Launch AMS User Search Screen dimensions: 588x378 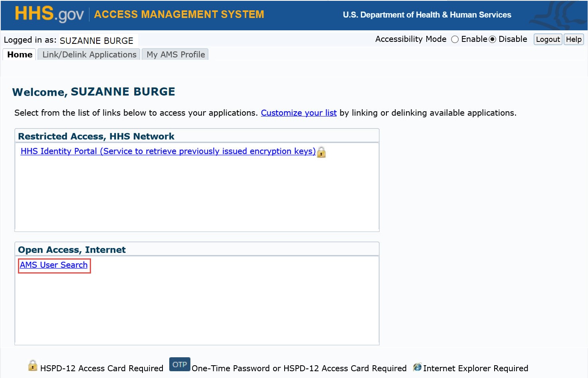(54, 265)
